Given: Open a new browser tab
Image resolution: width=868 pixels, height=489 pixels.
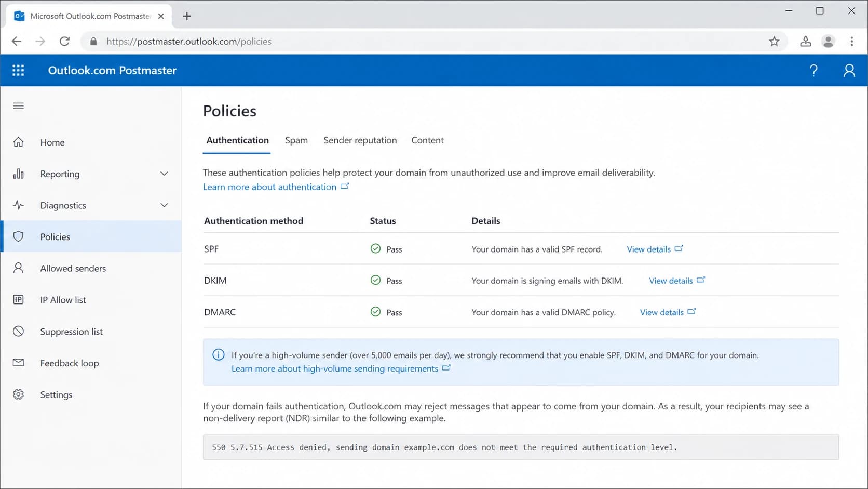Looking at the screenshot, I should [187, 16].
